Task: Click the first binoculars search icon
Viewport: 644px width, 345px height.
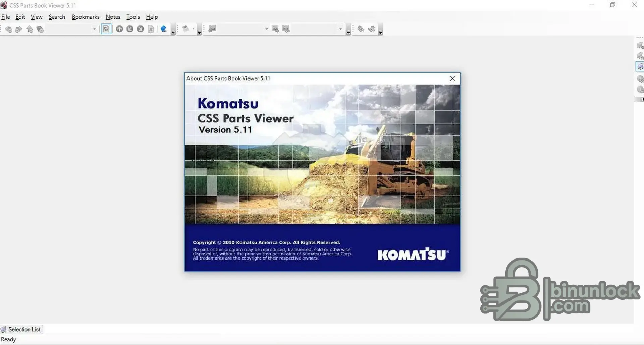Action: [361, 29]
